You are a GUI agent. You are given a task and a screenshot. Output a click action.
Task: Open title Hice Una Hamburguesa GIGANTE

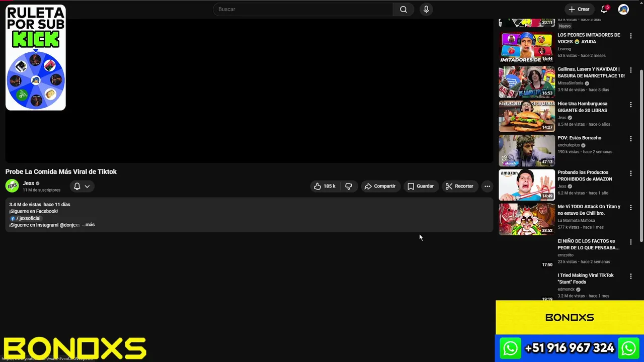click(583, 107)
